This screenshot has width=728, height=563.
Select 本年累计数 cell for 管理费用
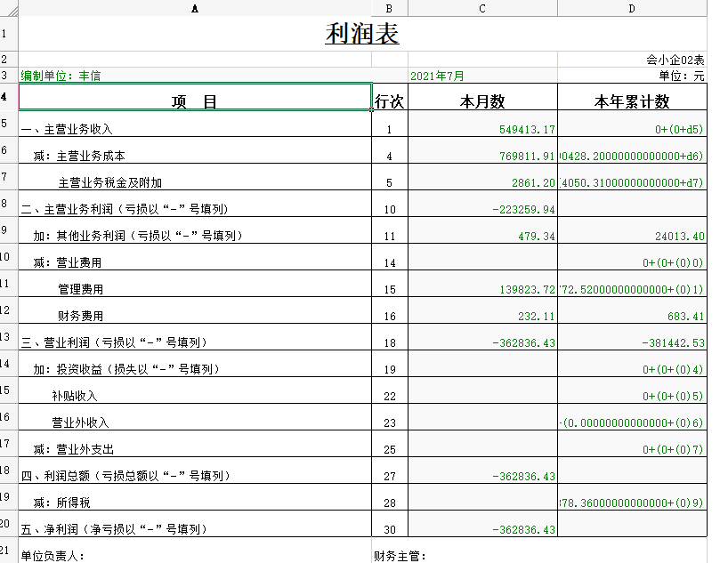pos(632,284)
